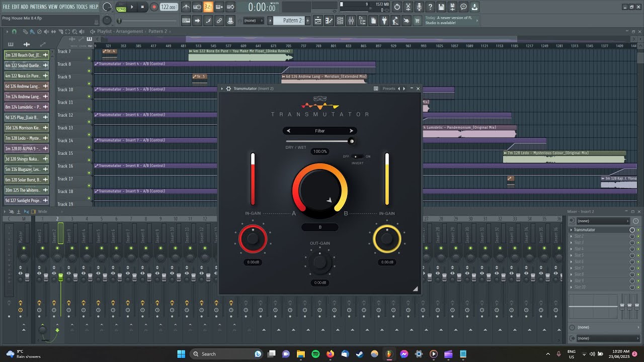Select previous preset arrow in Transmutator title bar
Image resolution: width=644 pixels, height=362 pixels.
click(399, 88)
